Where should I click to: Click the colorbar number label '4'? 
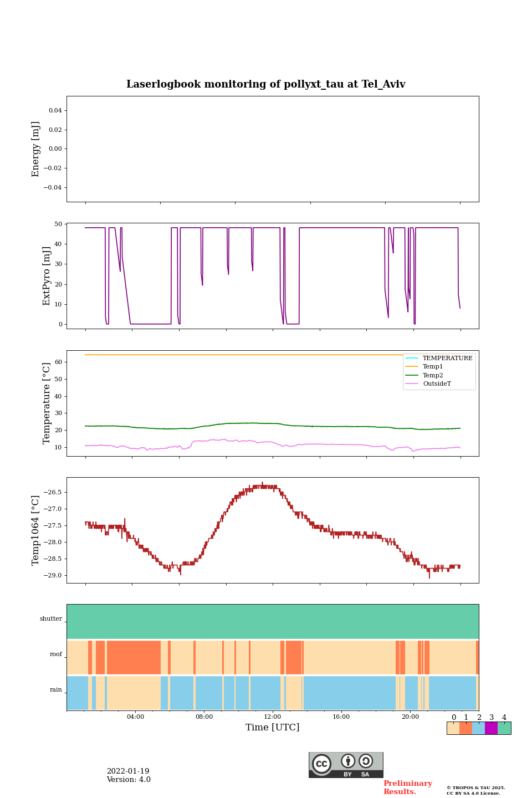(504, 718)
